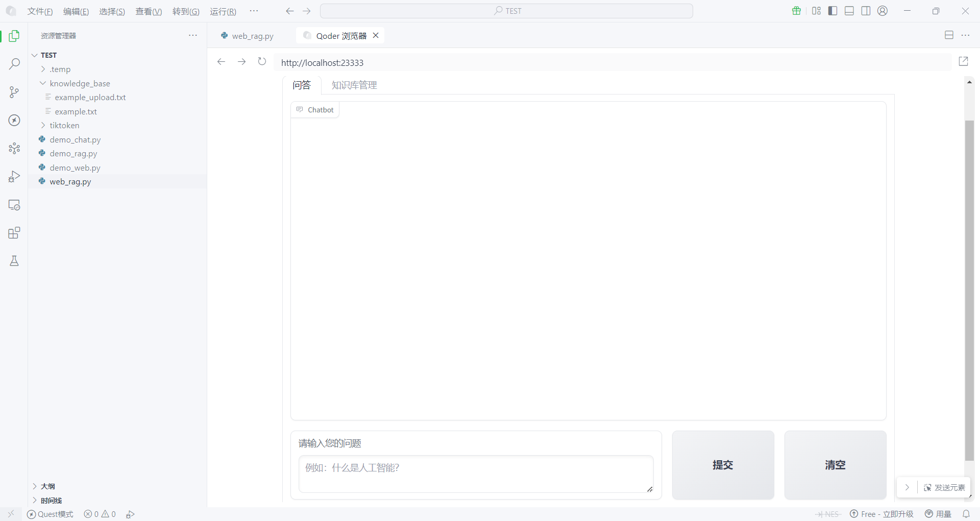Image resolution: width=980 pixels, height=521 pixels.
Task: Open the compass icon view in activity bar
Action: [14, 120]
